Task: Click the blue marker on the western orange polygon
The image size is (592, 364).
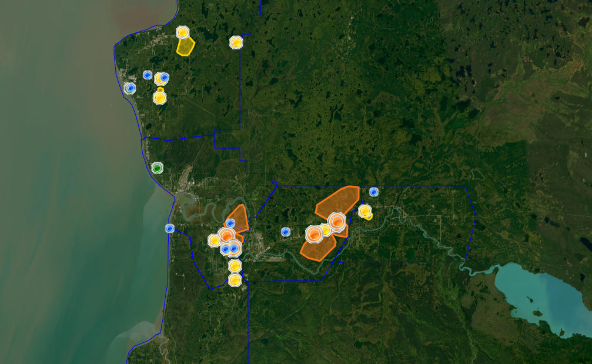Action: point(230,223)
